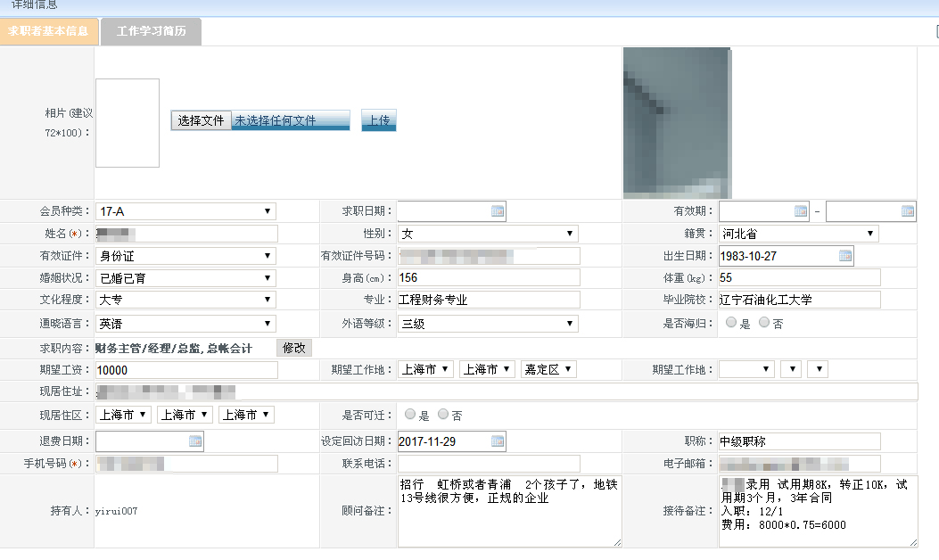The image size is (939, 560).
Task: Switch to 工作学习简历 tab
Action: click(x=151, y=31)
